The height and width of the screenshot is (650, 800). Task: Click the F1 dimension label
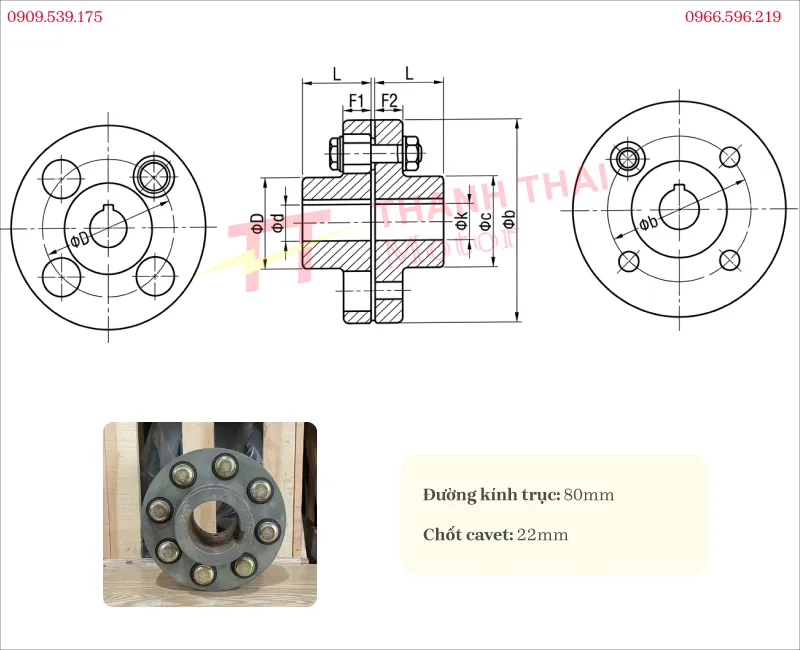coord(357,101)
